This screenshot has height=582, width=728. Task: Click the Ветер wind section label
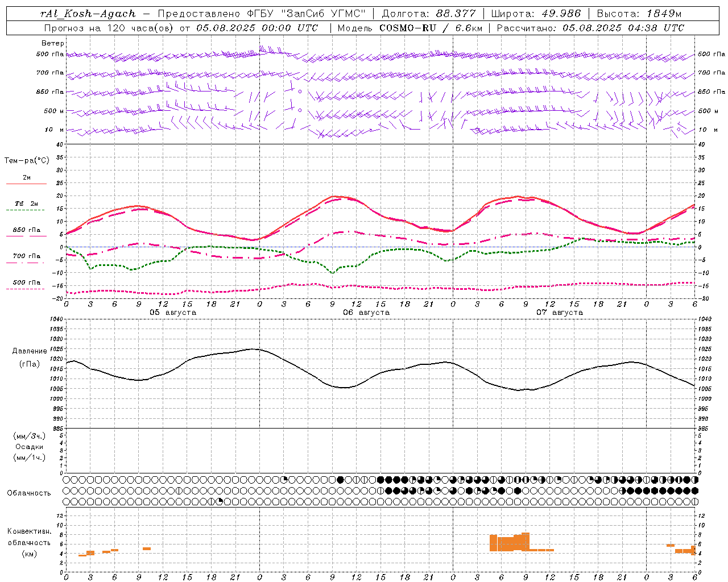point(53,43)
